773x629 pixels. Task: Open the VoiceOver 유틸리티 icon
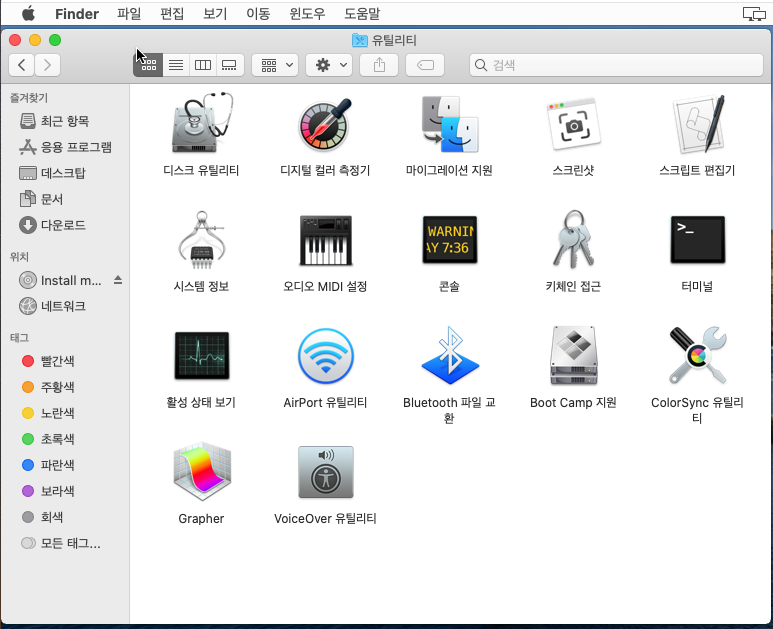[x=325, y=472]
